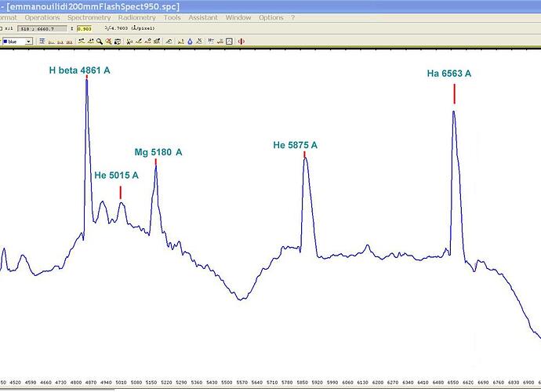The width and height of the screenshot is (541, 392).
Task: Click the square frame icon in toolbar
Action: [x=228, y=42]
